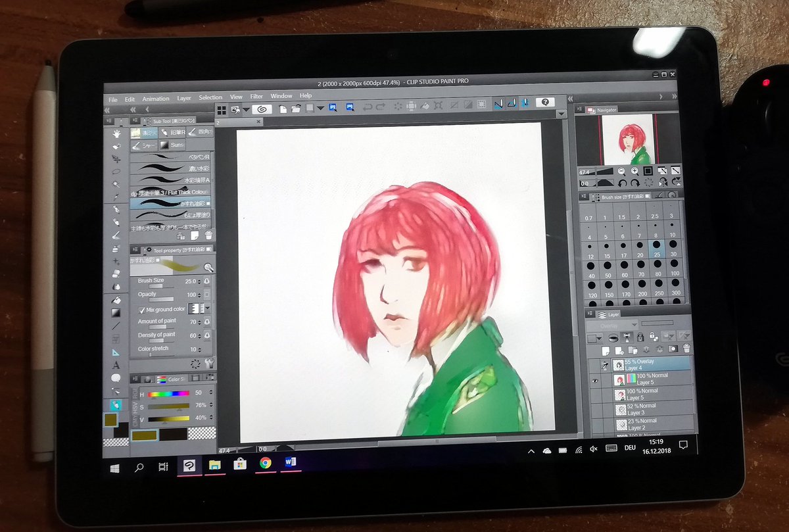
Task: Select the Fill bucket tool
Action: (116, 299)
